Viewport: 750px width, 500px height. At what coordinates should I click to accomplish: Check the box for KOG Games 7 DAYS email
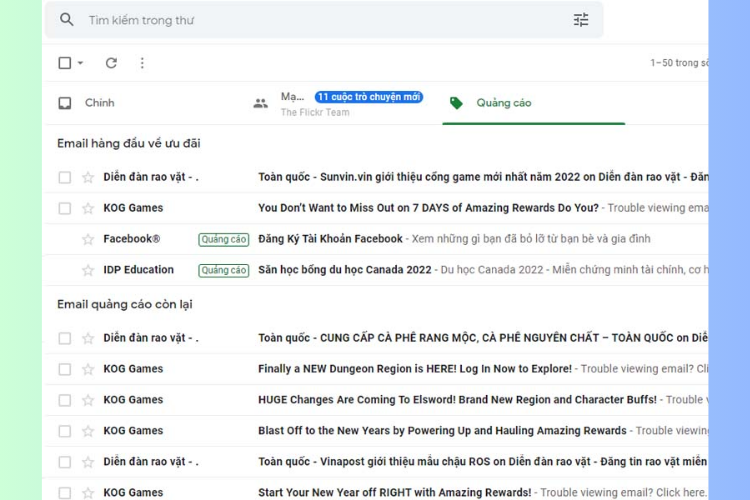coord(64,208)
